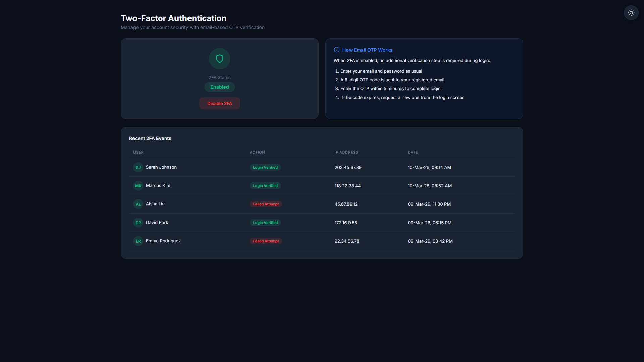Click the info icon beside How Email OTP Works
The image size is (644, 362).
(x=337, y=50)
